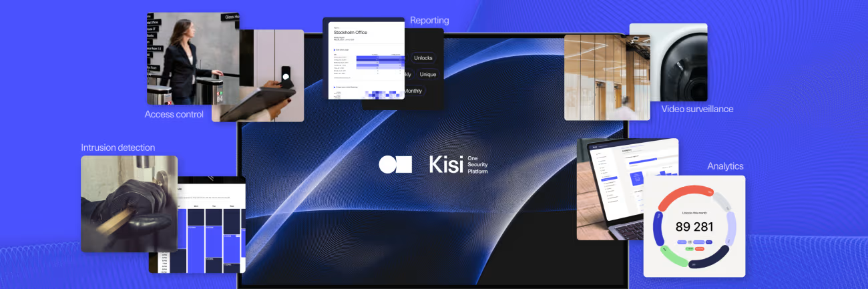Click the Reporting label
Viewport: 868px width, 289px height.
point(429,21)
